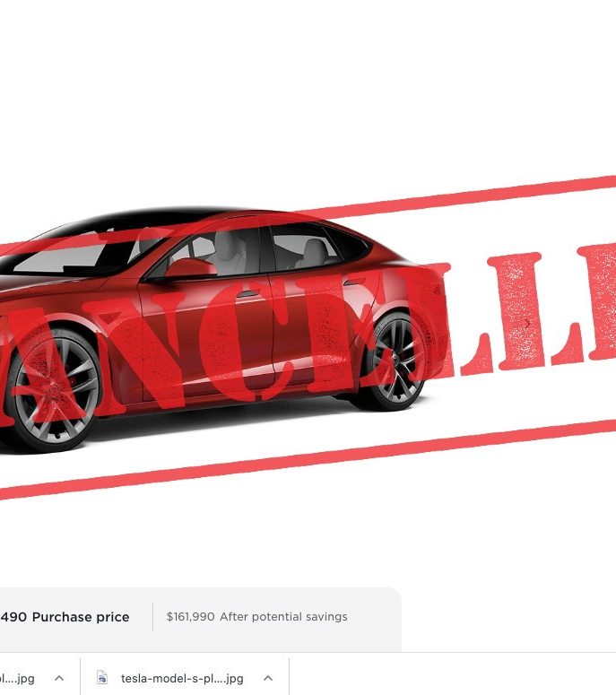This screenshot has width=616, height=695.
Task: Select the $161,990 After potential savings option
Action: coord(256,617)
